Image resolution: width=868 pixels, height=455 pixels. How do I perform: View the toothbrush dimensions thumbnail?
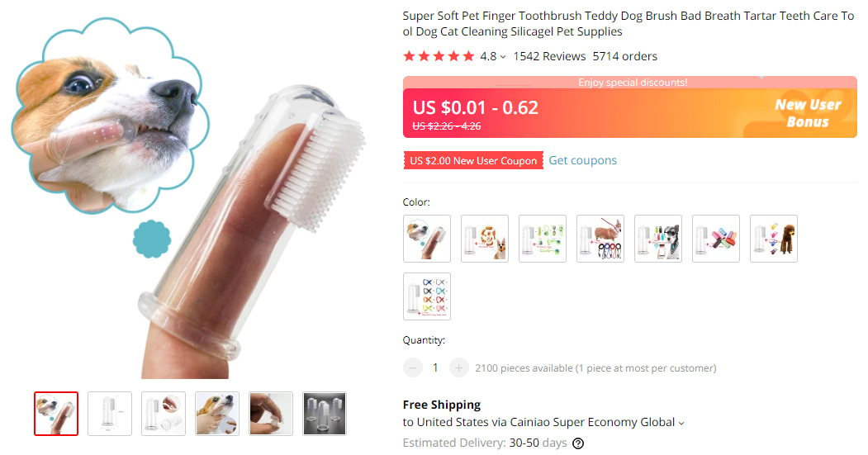click(110, 414)
